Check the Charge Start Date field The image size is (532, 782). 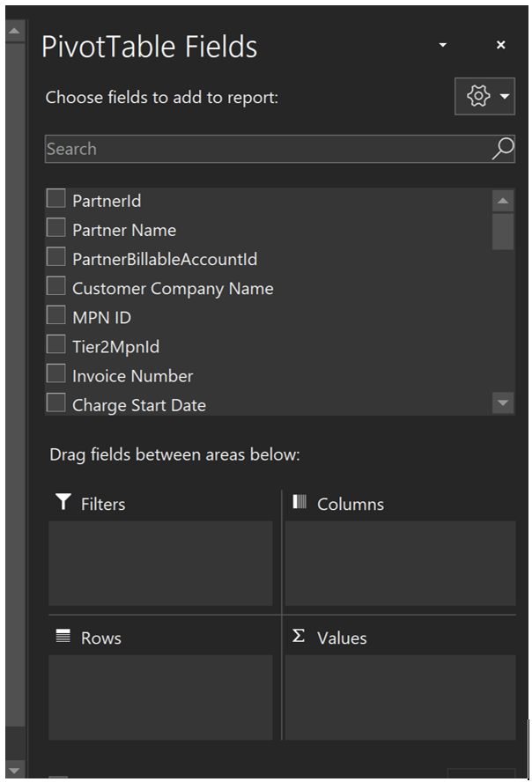coord(56,403)
